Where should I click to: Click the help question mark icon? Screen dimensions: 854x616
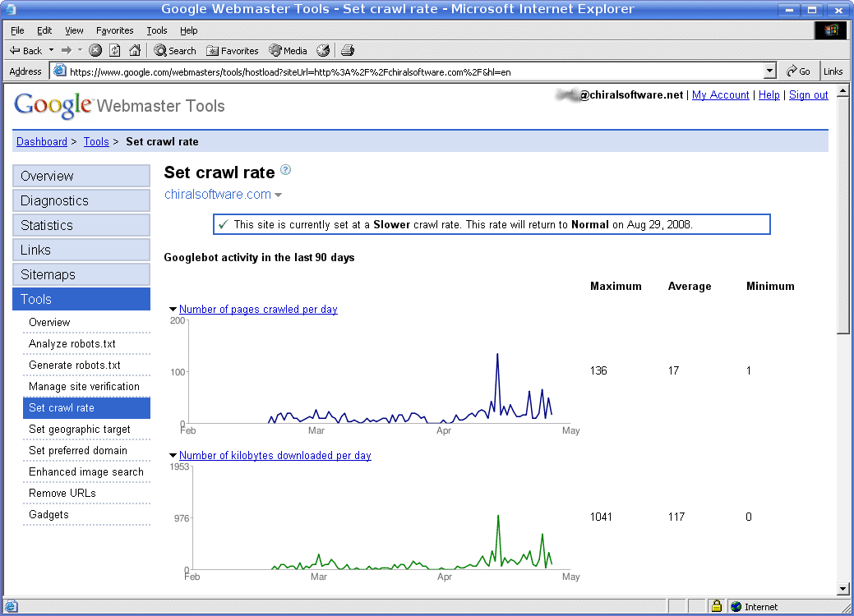tap(285, 170)
